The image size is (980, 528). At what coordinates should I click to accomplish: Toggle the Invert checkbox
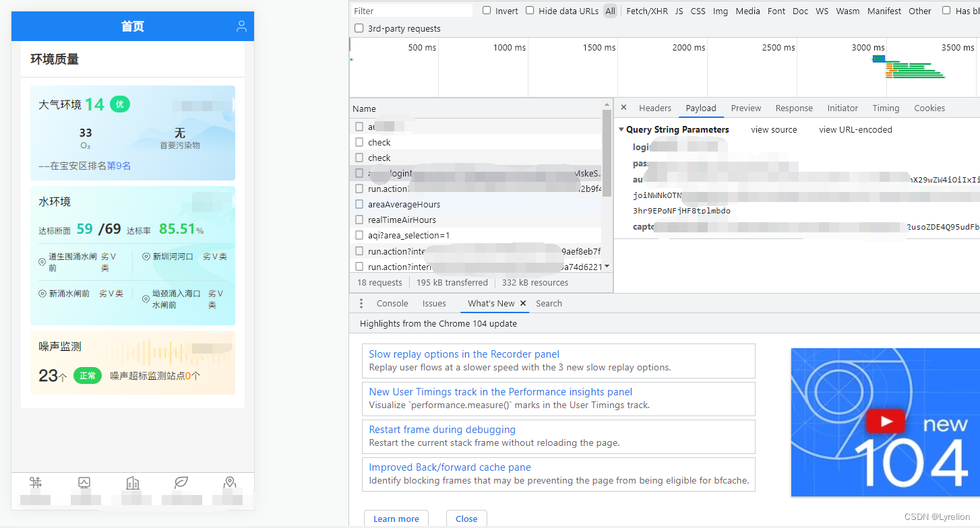[487, 11]
